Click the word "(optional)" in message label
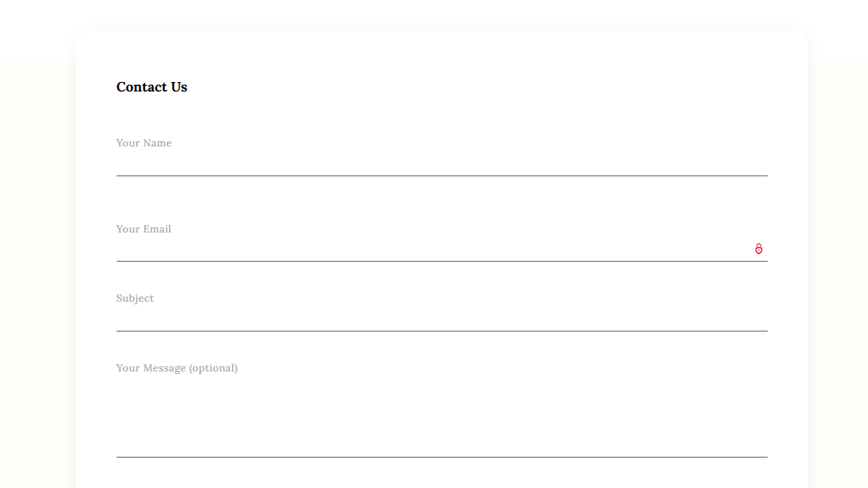Screen dimensions: 868x488 (x=213, y=368)
